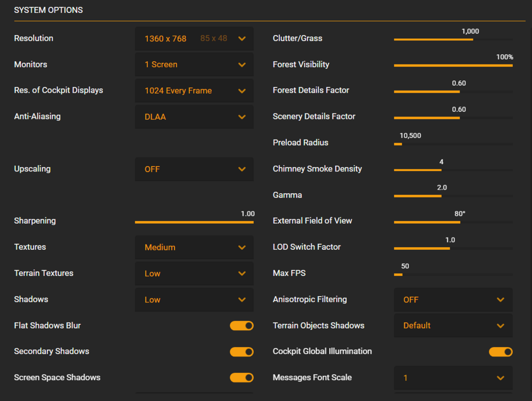Click the Clutter/Grass slider track
This screenshot has height=401, width=532.
pyautogui.click(x=453, y=39)
